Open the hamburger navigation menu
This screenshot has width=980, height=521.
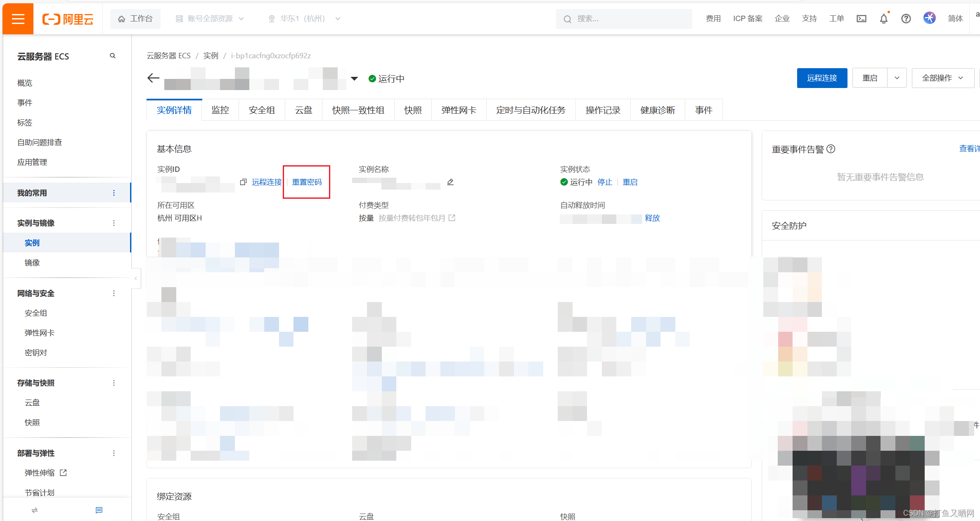click(x=18, y=19)
